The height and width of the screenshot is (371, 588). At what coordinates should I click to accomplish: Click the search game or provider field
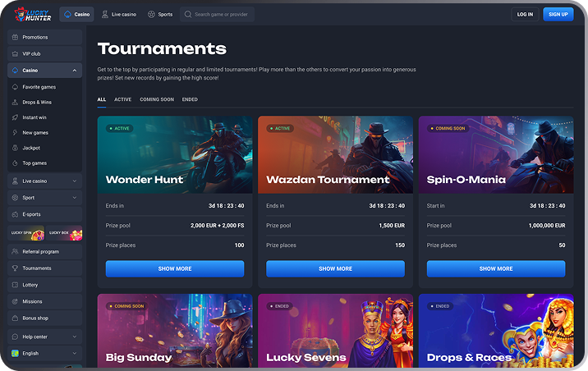(x=217, y=14)
